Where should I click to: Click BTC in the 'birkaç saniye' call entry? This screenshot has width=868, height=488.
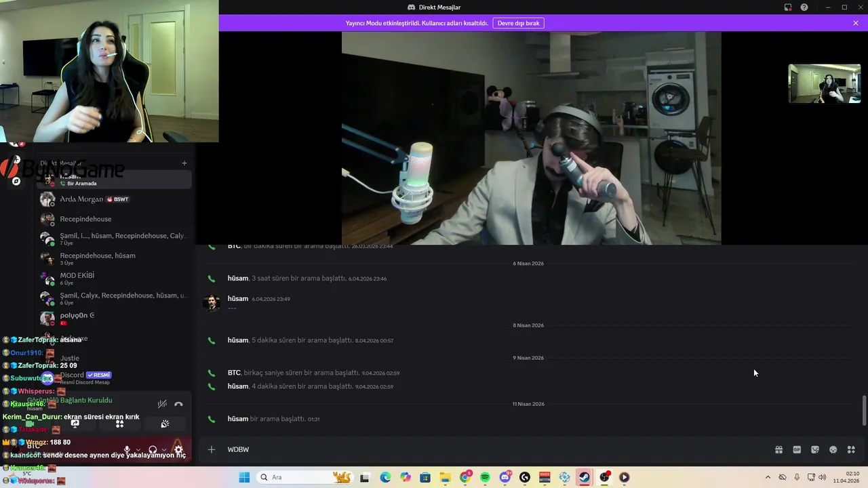pyautogui.click(x=234, y=373)
